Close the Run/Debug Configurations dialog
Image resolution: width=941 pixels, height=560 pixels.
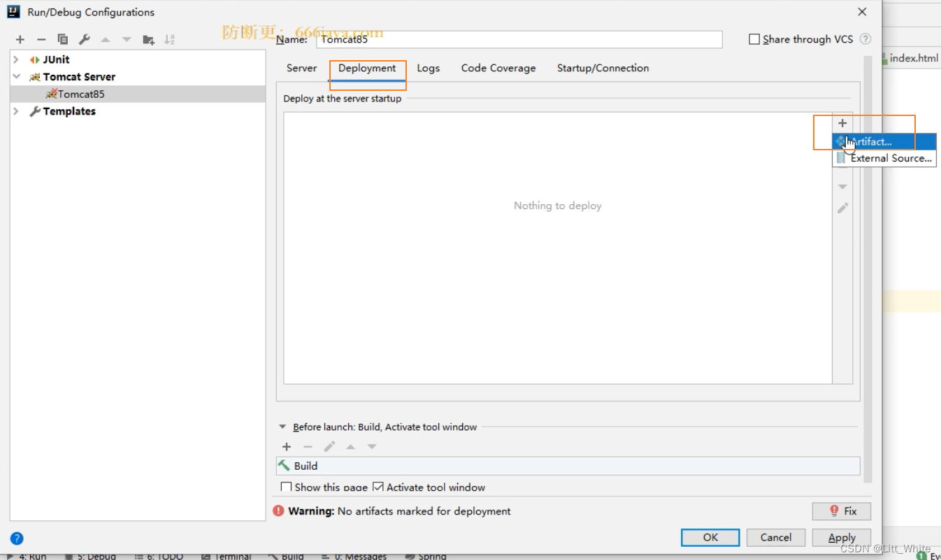pyautogui.click(x=863, y=12)
